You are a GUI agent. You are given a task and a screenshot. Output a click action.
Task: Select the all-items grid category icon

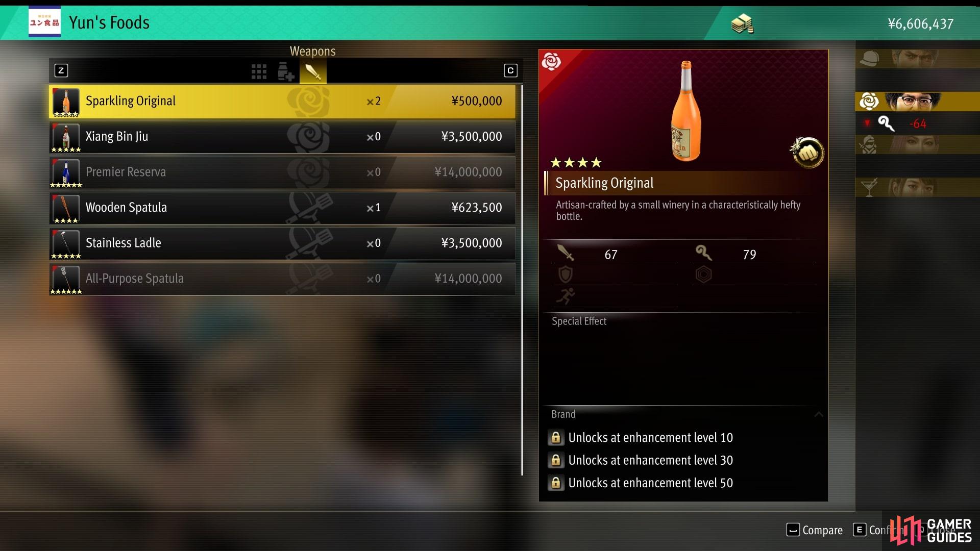[x=259, y=71]
